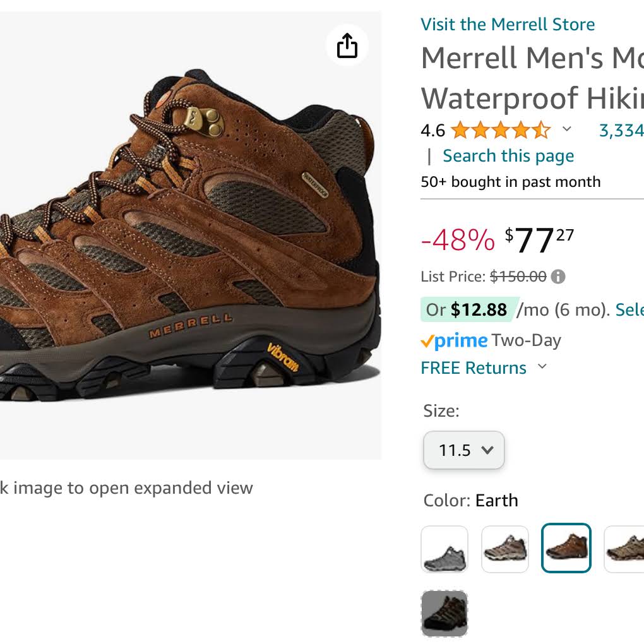Click the star rating icons
This screenshot has height=644, width=644.
point(501,130)
